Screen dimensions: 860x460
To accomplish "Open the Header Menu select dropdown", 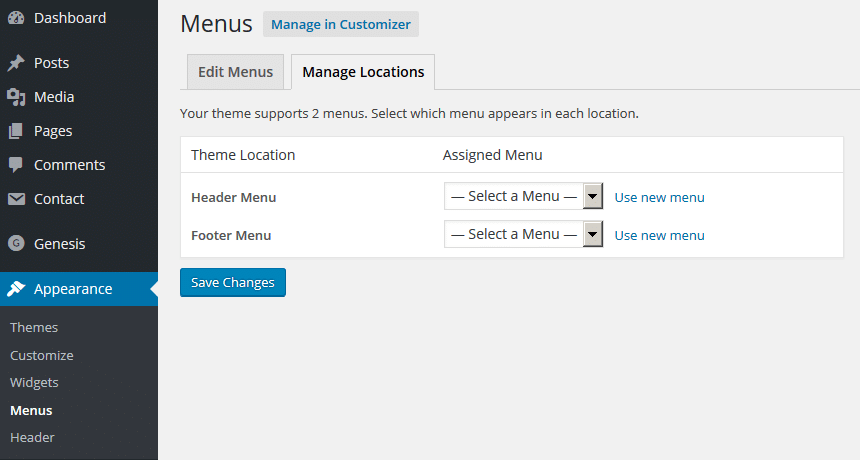I will point(523,196).
